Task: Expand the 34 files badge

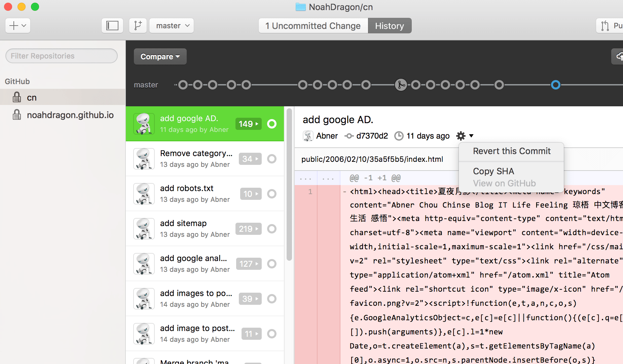Action: [x=250, y=159]
